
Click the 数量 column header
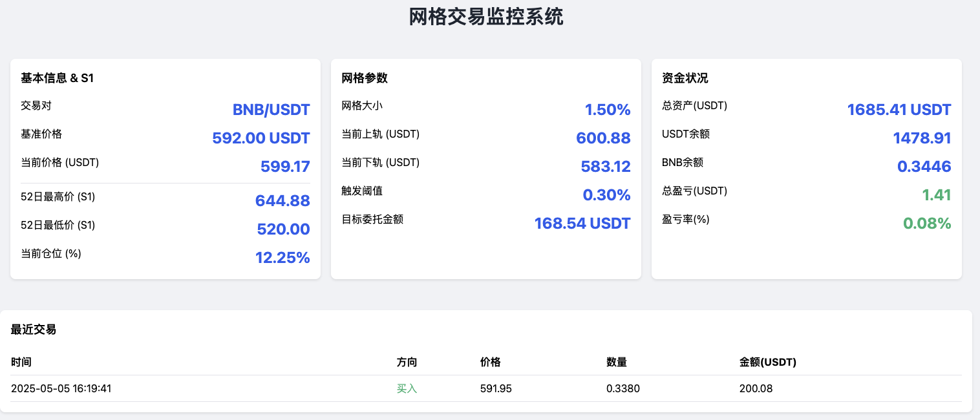click(x=617, y=362)
